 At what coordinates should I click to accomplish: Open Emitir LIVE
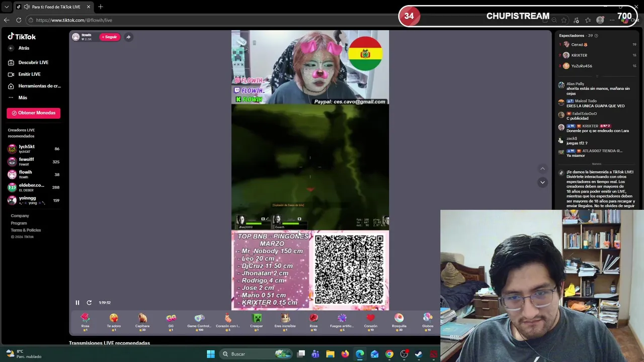pyautogui.click(x=25, y=74)
